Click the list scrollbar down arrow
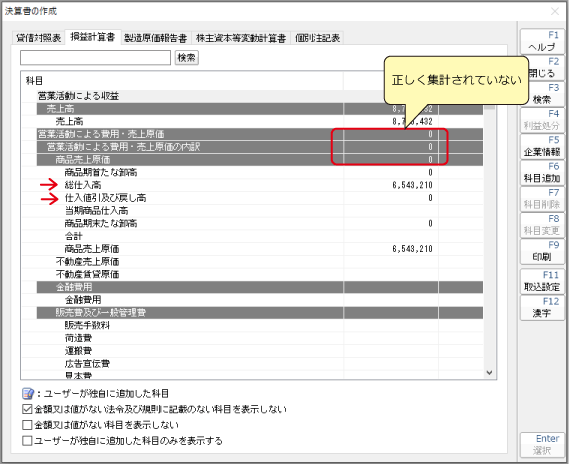The width and height of the screenshot is (569, 464). coord(489,373)
